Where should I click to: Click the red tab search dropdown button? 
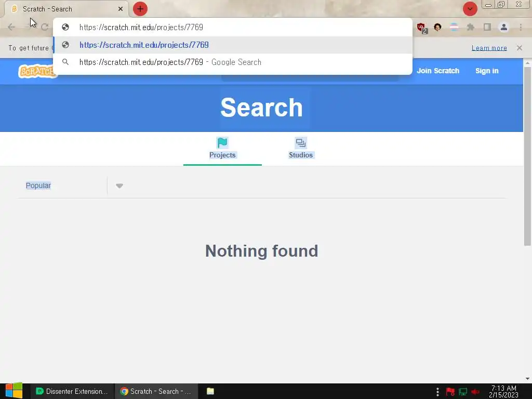point(470,9)
